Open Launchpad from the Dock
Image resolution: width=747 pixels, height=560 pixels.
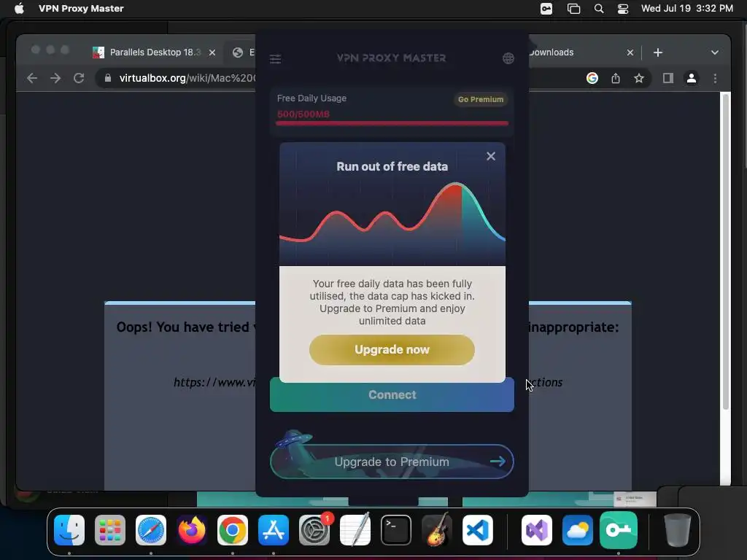[110, 530]
